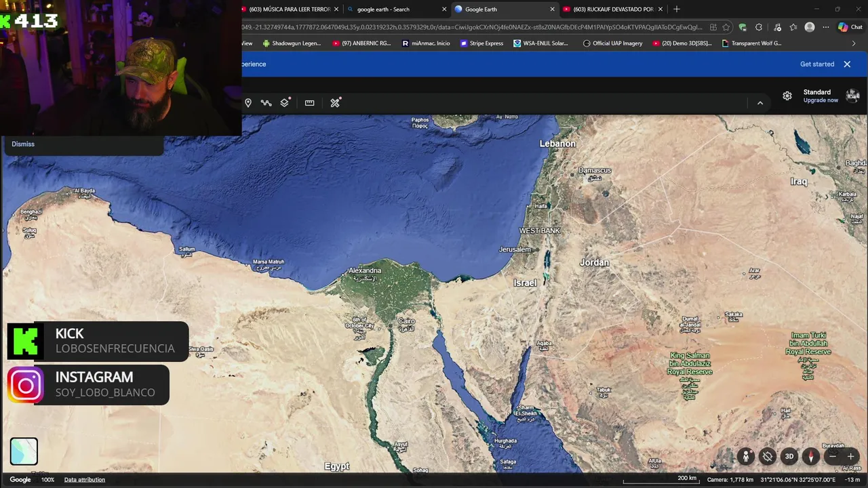Viewport: 868px width, 488px height.
Task: Open Google Earth settings gear
Action: 787,96
